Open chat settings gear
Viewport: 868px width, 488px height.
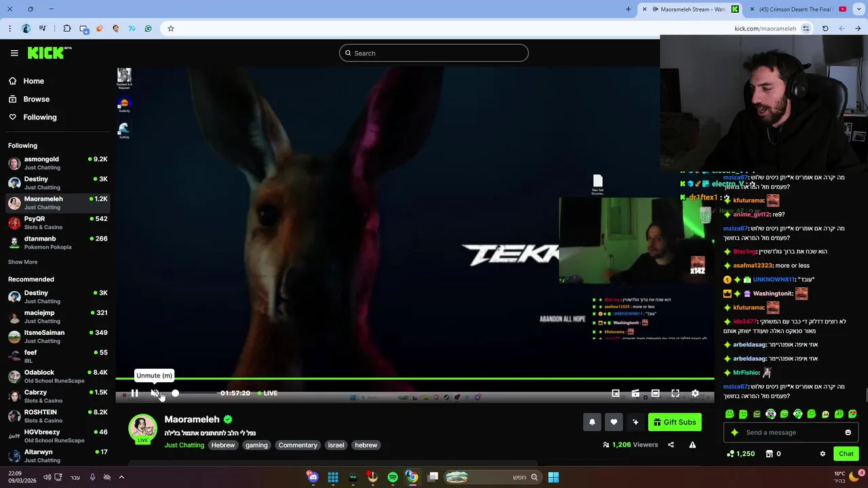pyautogui.click(x=823, y=453)
